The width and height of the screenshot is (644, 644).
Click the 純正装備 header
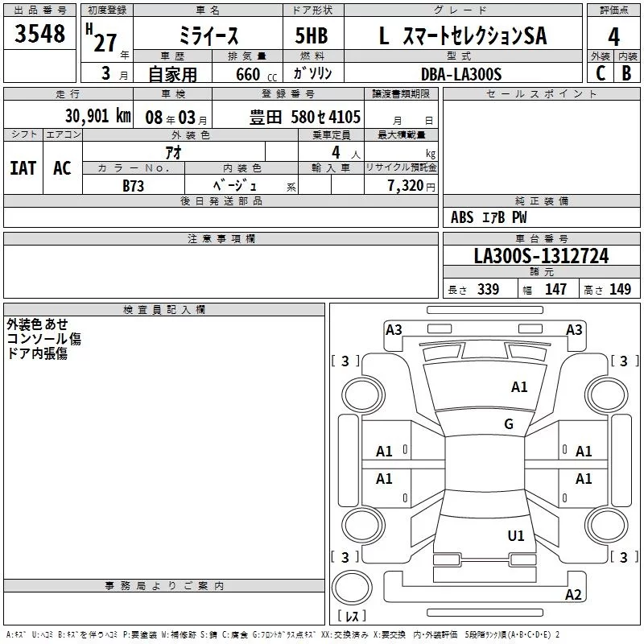coord(541,200)
